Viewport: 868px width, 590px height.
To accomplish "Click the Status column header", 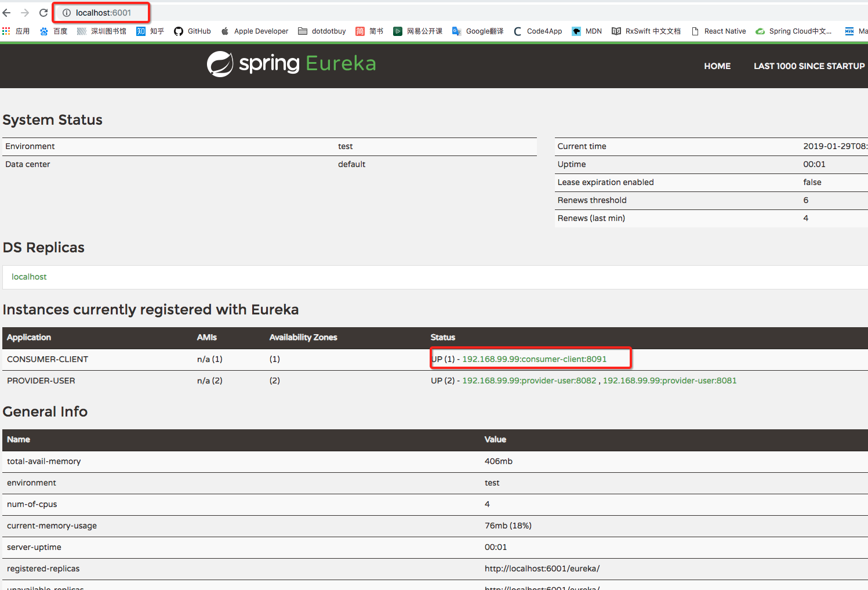I will click(443, 338).
